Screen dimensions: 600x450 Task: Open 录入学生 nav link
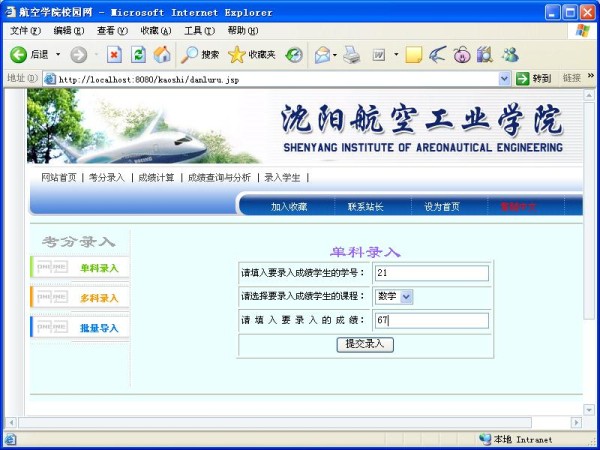pyautogui.click(x=282, y=178)
